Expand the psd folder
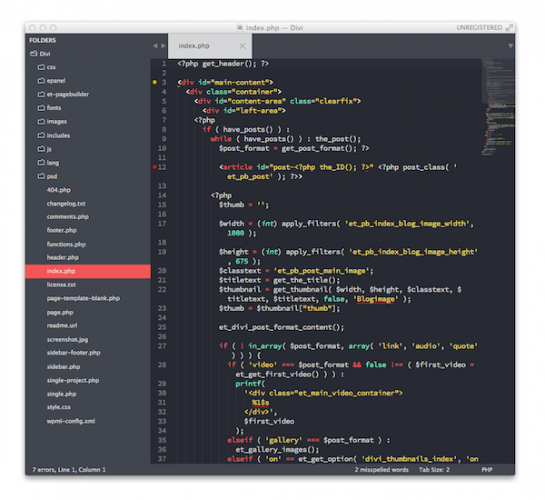The height and width of the screenshot is (500, 545). (47, 176)
